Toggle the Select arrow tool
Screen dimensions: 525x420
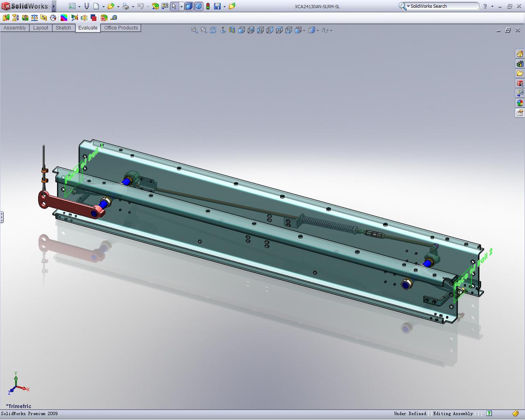(x=174, y=6)
